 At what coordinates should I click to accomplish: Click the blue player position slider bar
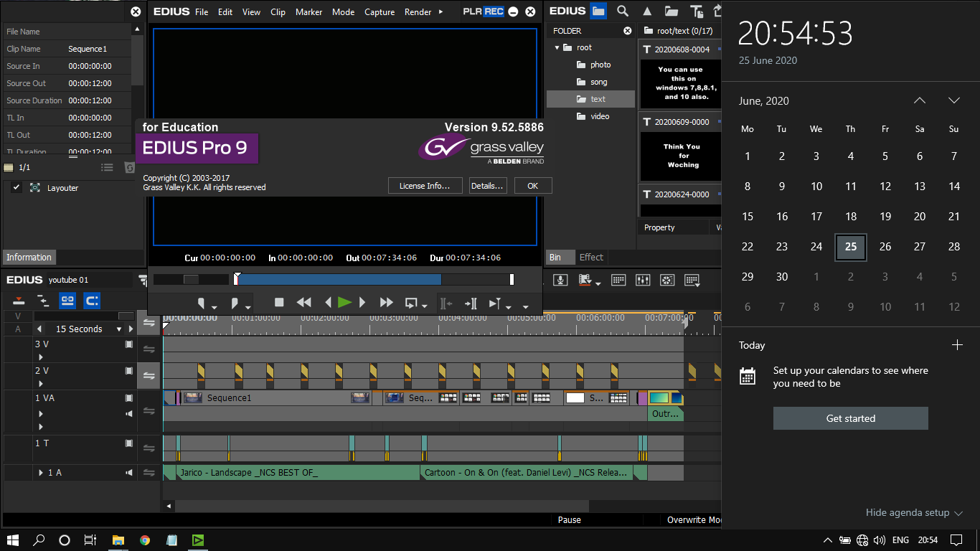point(374,279)
